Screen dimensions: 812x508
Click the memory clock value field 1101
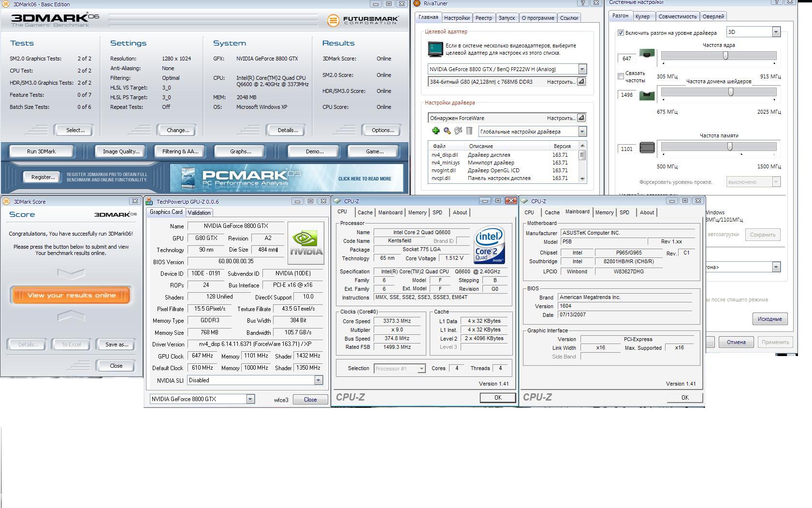[626, 149]
